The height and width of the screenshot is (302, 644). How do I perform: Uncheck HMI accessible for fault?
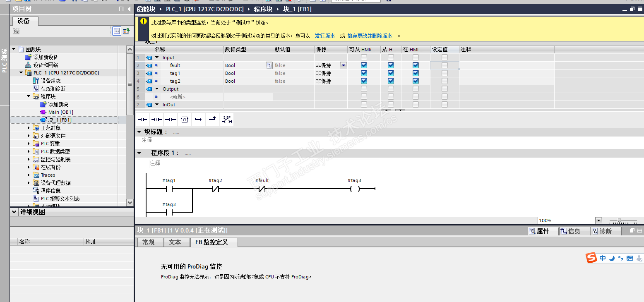[x=364, y=65]
